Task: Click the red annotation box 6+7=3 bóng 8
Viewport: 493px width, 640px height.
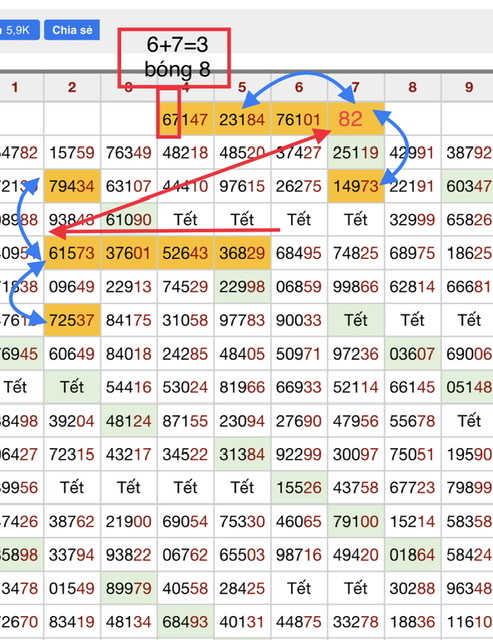Action: (x=174, y=58)
